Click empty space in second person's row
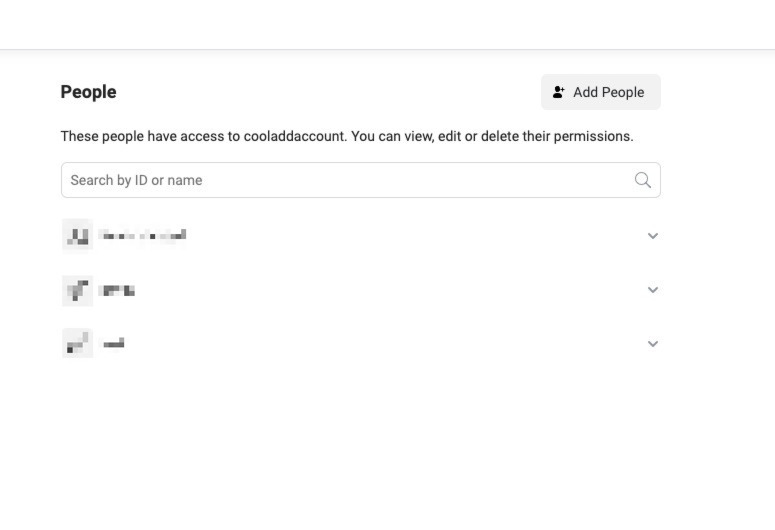Screen dimensions: 775x530 pos(400,290)
